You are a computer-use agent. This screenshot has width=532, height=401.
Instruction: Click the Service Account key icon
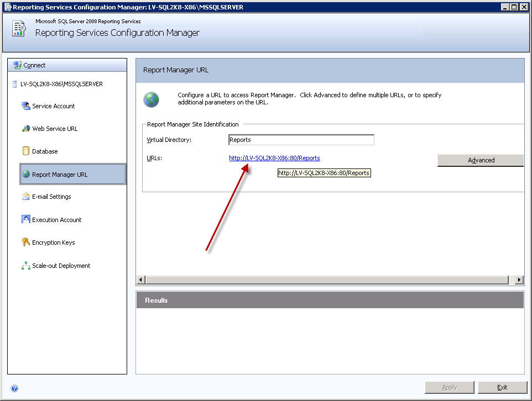click(25, 106)
